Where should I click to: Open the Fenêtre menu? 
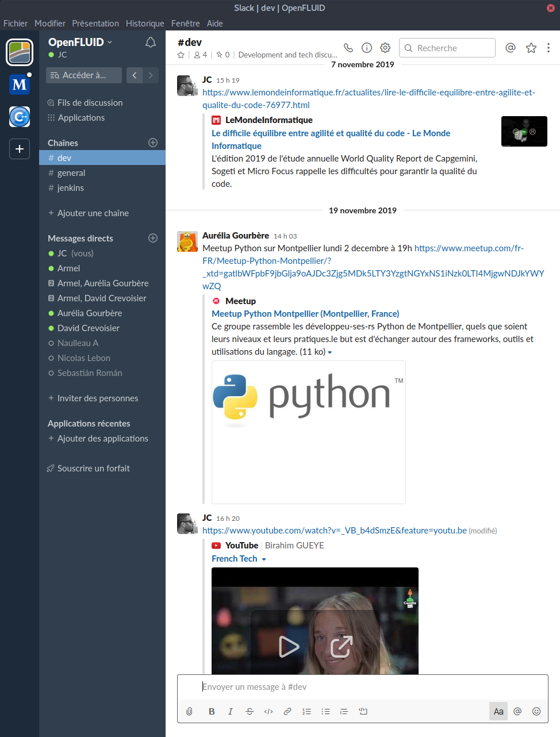(186, 24)
